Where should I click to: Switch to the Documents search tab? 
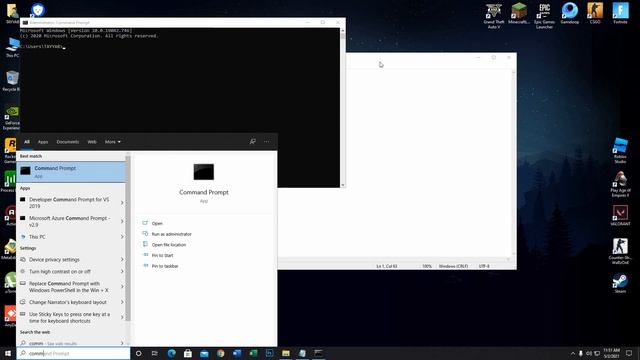tap(68, 142)
